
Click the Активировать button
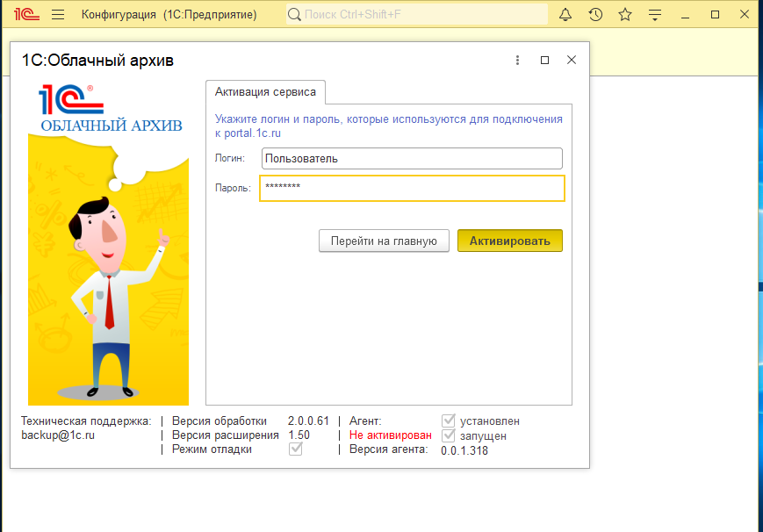pos(509,241)
